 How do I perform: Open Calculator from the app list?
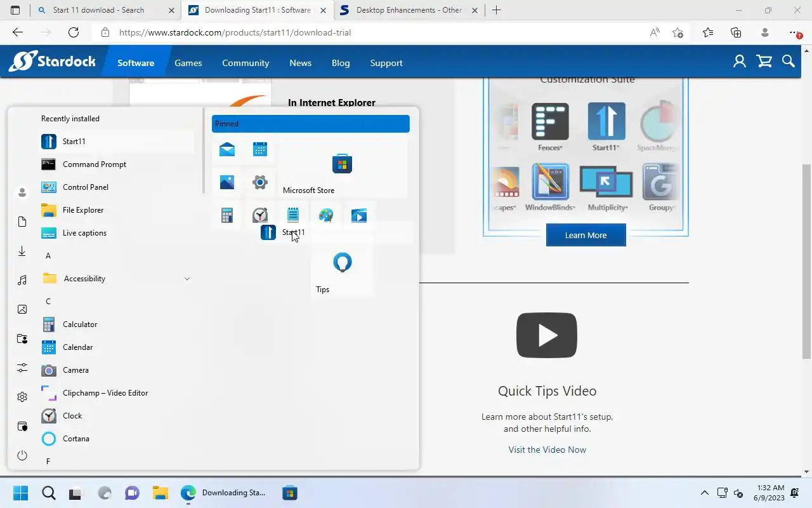pos(115,324)
